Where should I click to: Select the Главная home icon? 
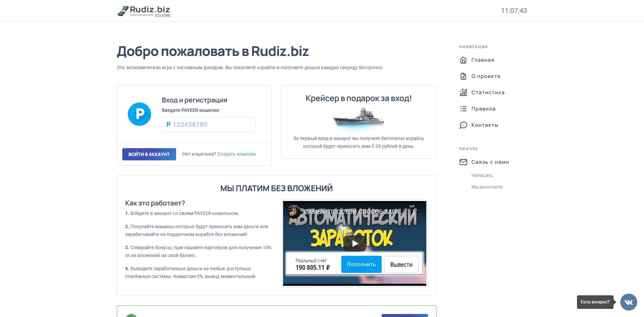[463, 60]
